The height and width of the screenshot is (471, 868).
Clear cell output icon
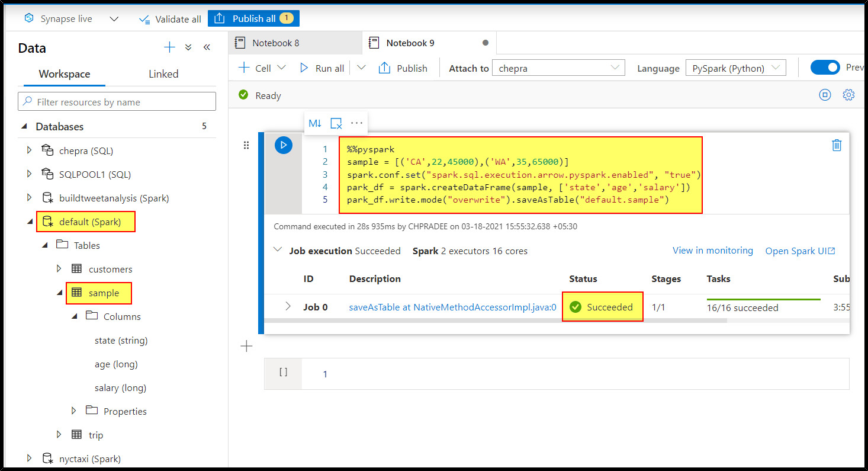coord(336,123)
